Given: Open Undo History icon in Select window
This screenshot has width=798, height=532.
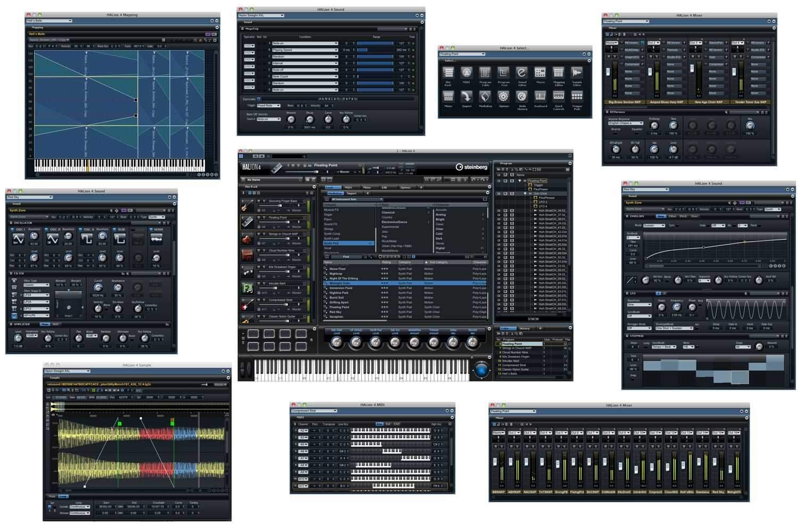Looking at the screenshot, I should coord(522,96).
